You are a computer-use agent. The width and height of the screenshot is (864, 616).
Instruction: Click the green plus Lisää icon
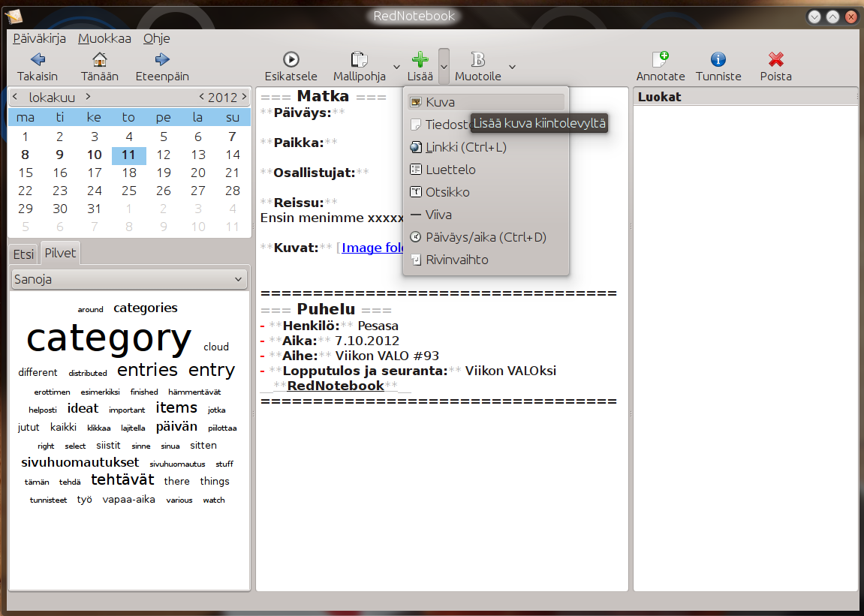point(420,59)
